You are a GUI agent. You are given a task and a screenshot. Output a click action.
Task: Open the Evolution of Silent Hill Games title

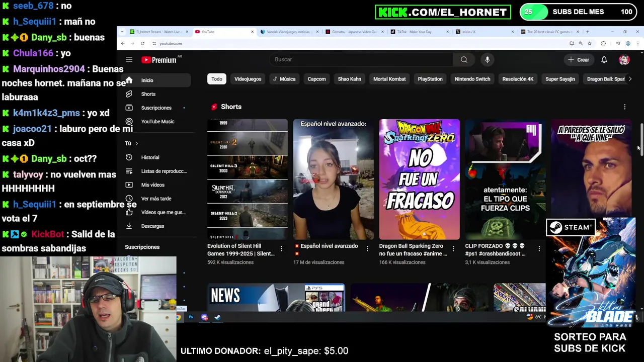click(x=241, y=250)
